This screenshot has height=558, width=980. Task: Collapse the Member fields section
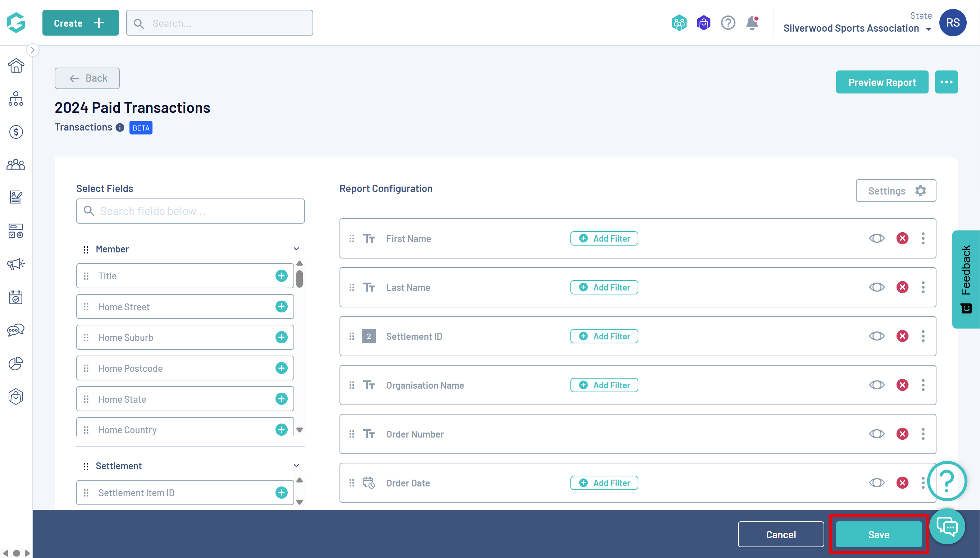coord(296,249)
